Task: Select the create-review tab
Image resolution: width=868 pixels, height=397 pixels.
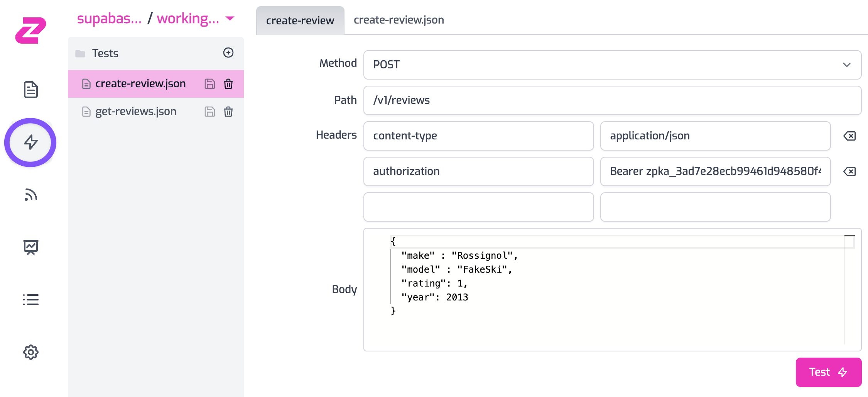Action: point(300,20)
